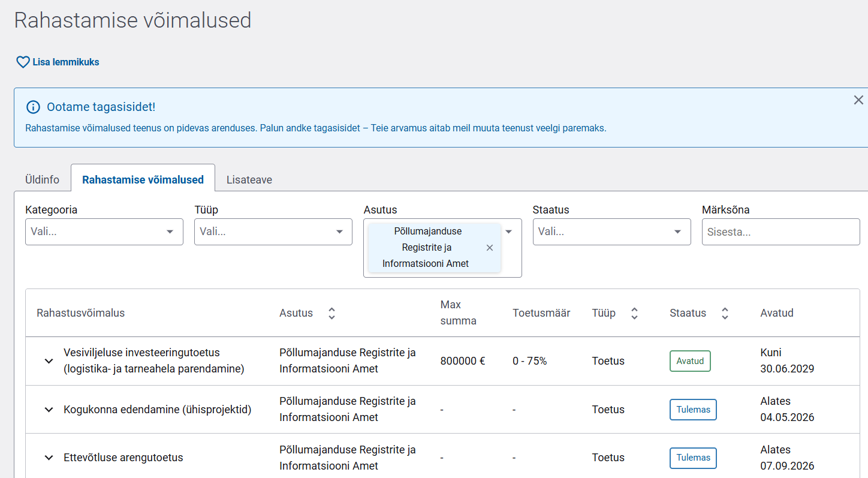The image size is (868, 478).
Task: Switch to the Üldinfo tab
Action: (42, 180)
